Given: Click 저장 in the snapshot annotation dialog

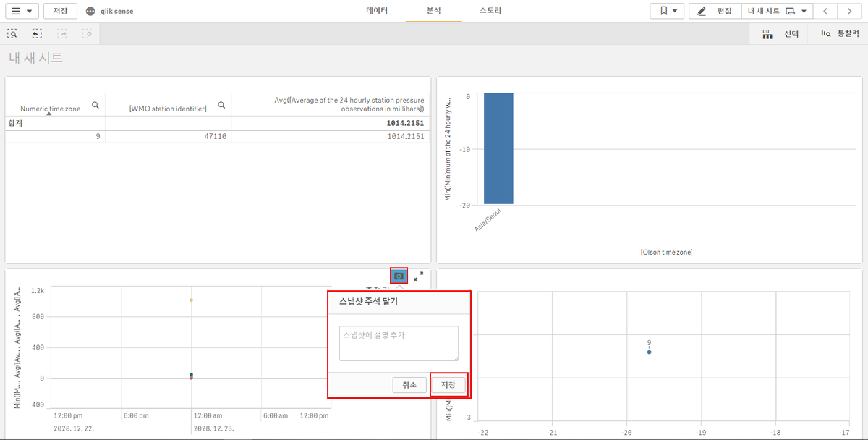Looking at the screenshot, I should [x=448, y=385].
